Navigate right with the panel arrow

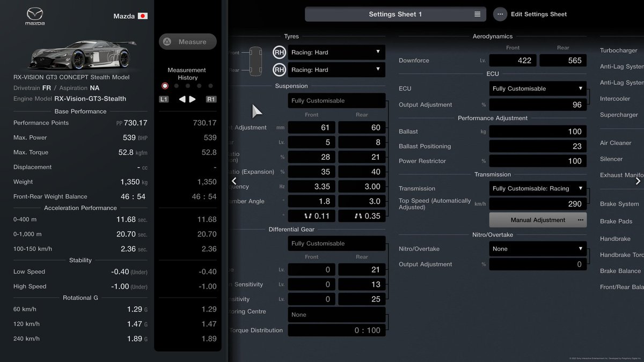point(638,181)
